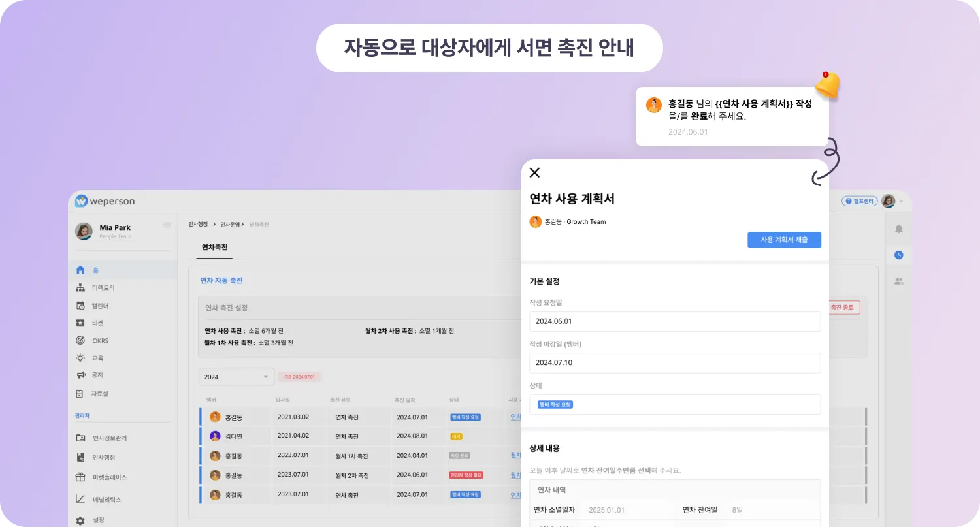Click the 홍길동 · Growth Team label

click(575, 221)
